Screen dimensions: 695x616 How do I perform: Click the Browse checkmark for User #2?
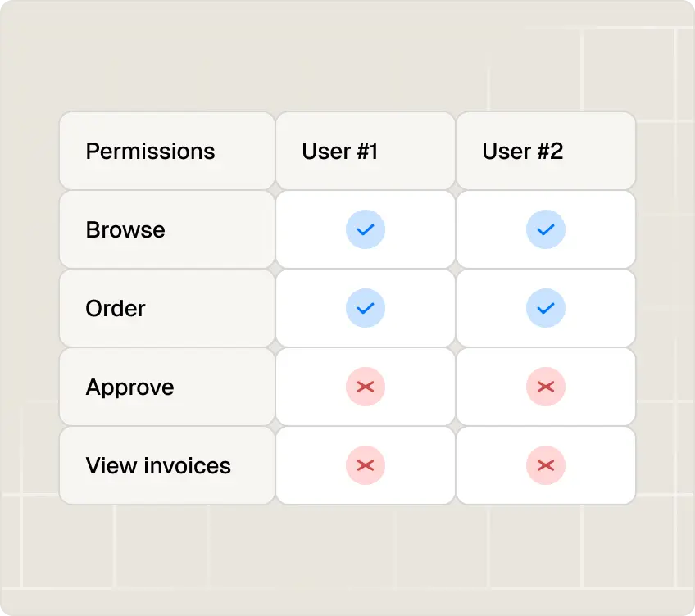546,229
